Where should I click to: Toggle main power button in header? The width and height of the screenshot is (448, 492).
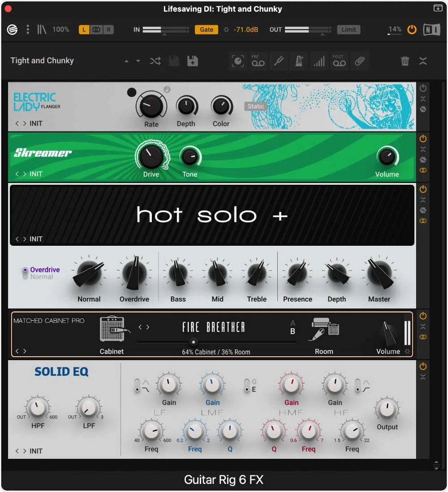pos(412,30)
